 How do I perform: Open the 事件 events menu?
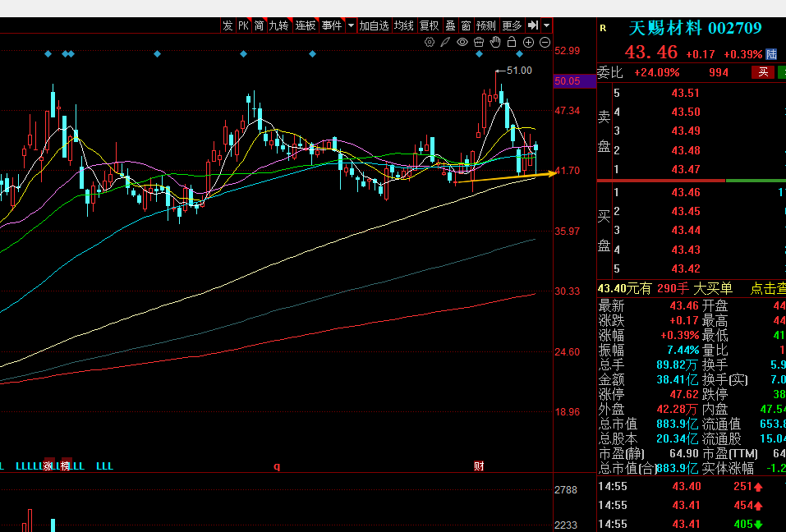pos(332,25)
